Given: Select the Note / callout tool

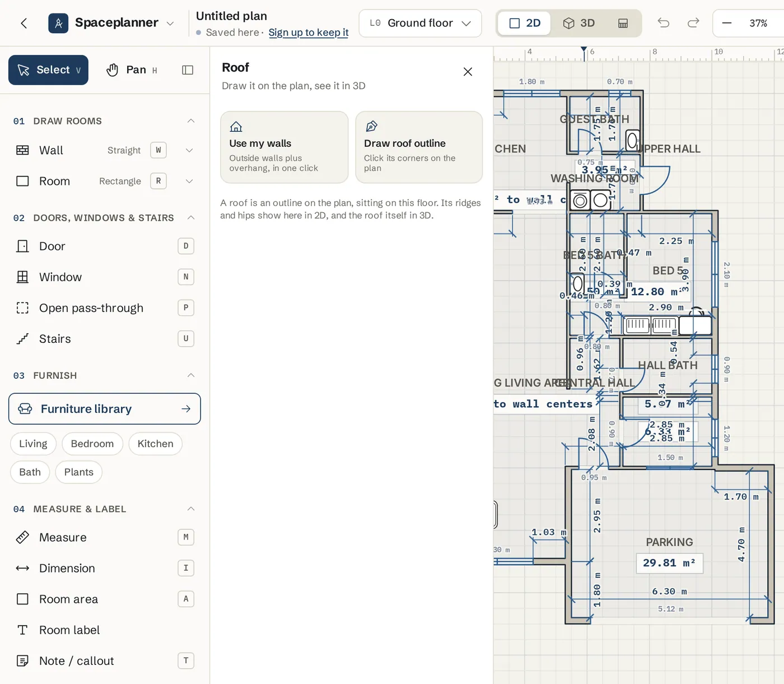Looking at the screenshot, I should (104, 660).
